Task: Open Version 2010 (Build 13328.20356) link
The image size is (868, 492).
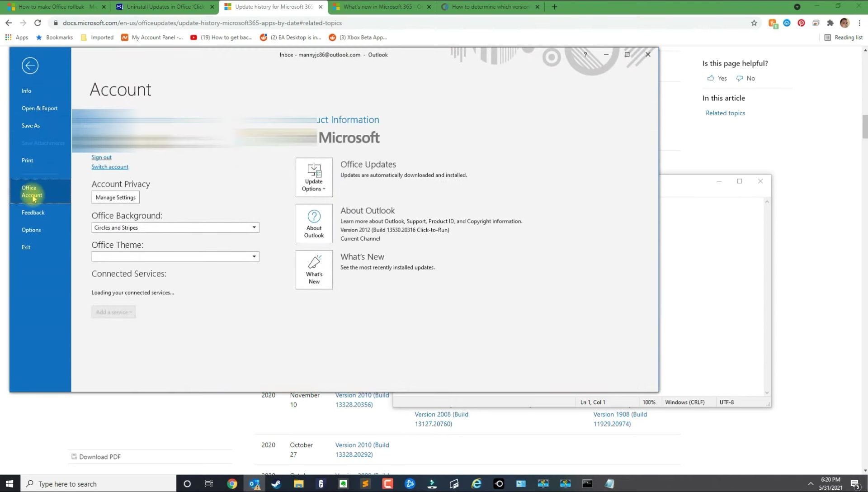Action: coord(362,400)
